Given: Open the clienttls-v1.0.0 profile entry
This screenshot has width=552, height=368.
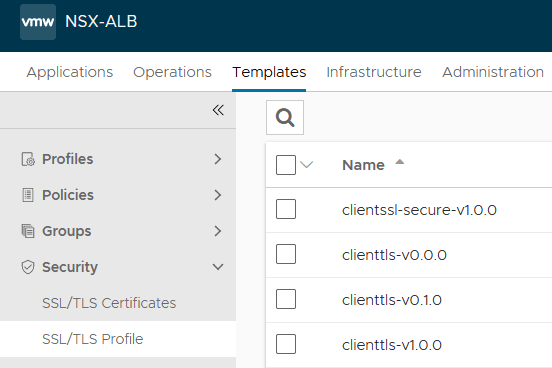Looking at the screenshot, I should pyautogui.click(x=392, y=345).
